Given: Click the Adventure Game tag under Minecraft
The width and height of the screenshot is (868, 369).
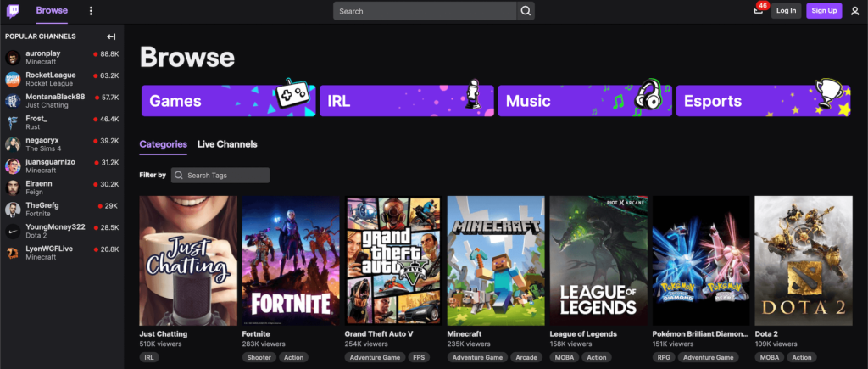Looking at the screenshot, I should [477, 357].
